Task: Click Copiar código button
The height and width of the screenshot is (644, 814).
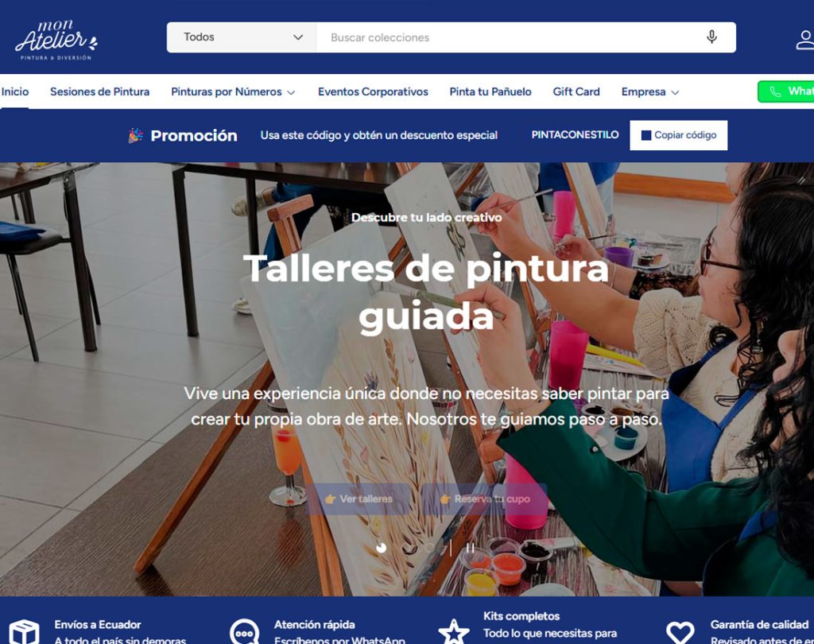Action: (679, 135)
